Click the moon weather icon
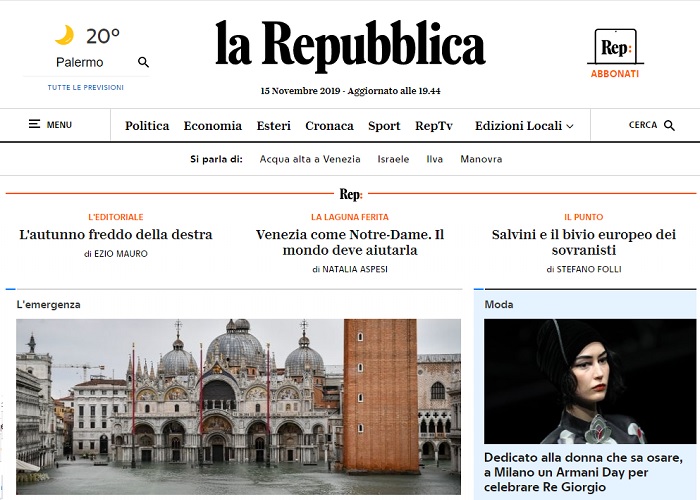700x500 pixels. click(x=64, y=35)
